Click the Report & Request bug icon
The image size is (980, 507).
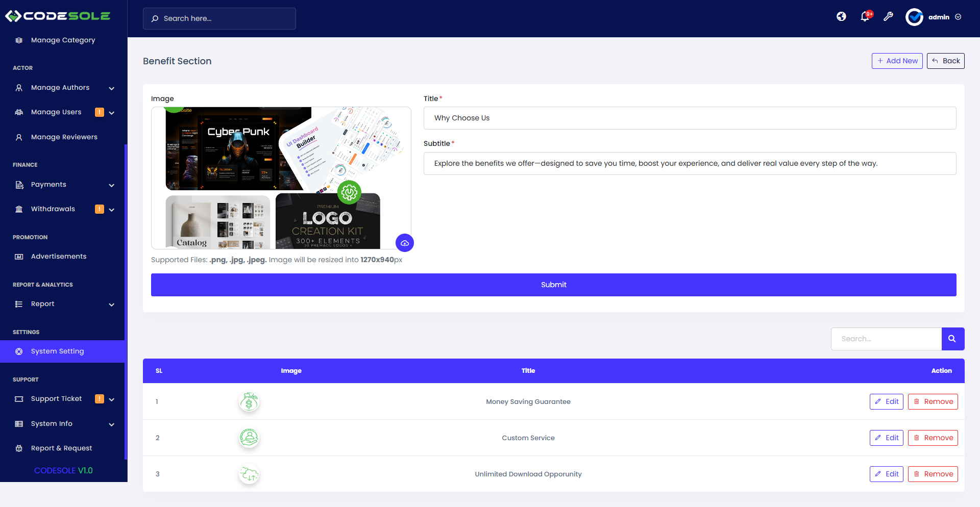[19, 448]
